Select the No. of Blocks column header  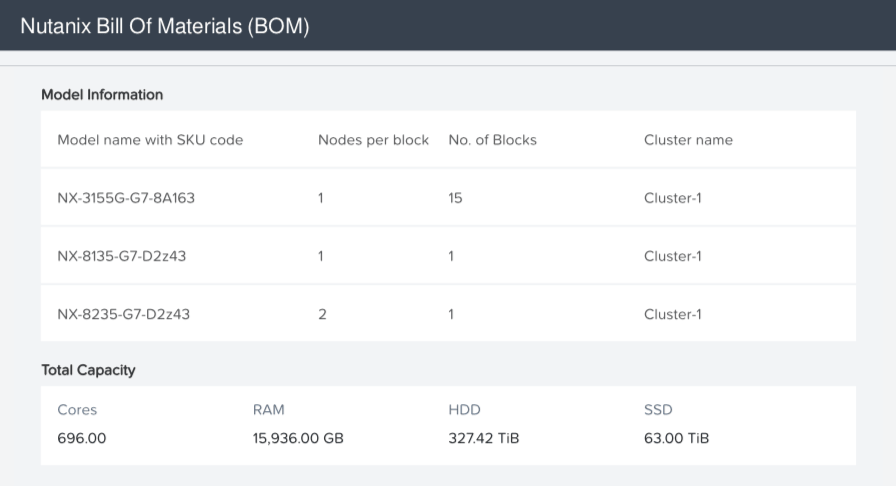coord(492,140)
